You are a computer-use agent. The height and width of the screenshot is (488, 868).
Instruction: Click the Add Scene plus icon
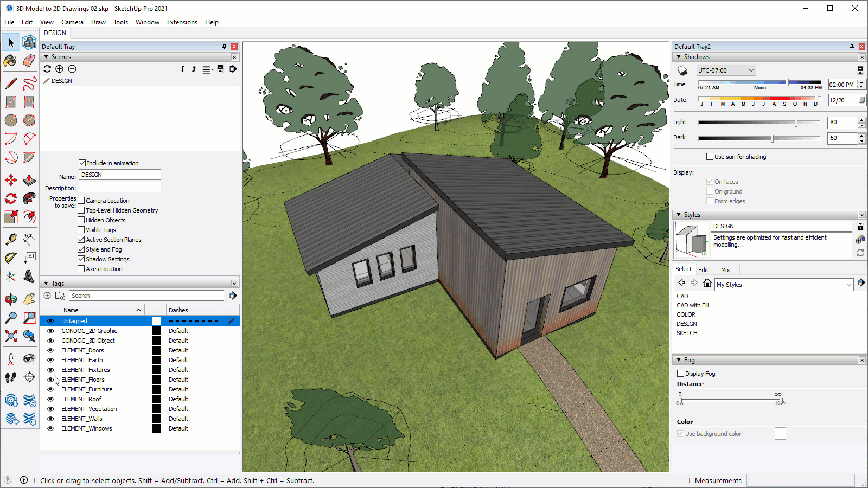tap(60, 69)
